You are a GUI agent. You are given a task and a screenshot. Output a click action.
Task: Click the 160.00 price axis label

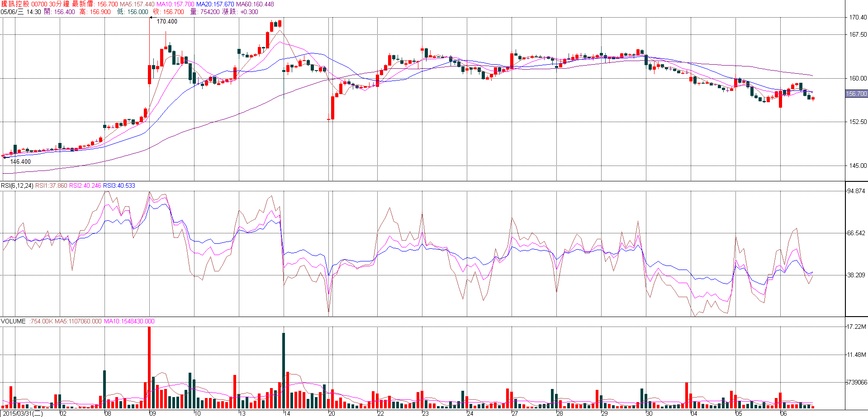coord(858,78)
